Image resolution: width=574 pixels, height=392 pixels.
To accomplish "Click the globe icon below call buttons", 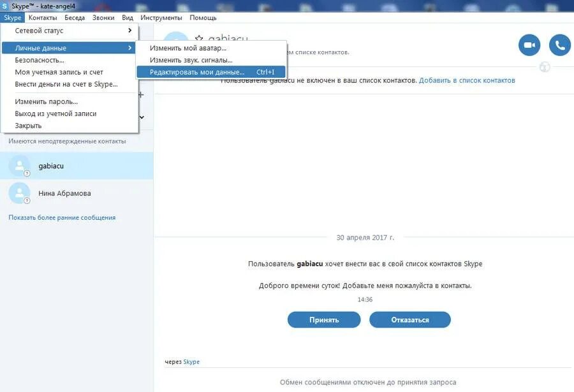I will 545,67.
